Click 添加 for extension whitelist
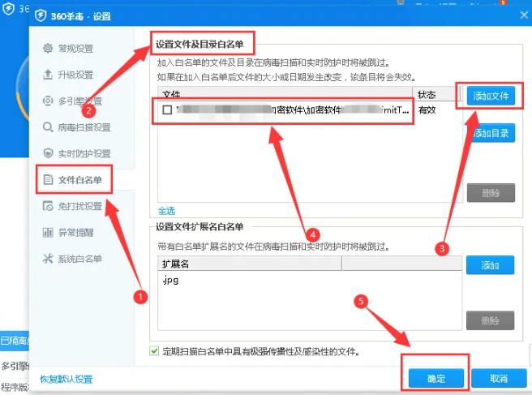Viewport: 532px width, 395px height. point(491,265)
